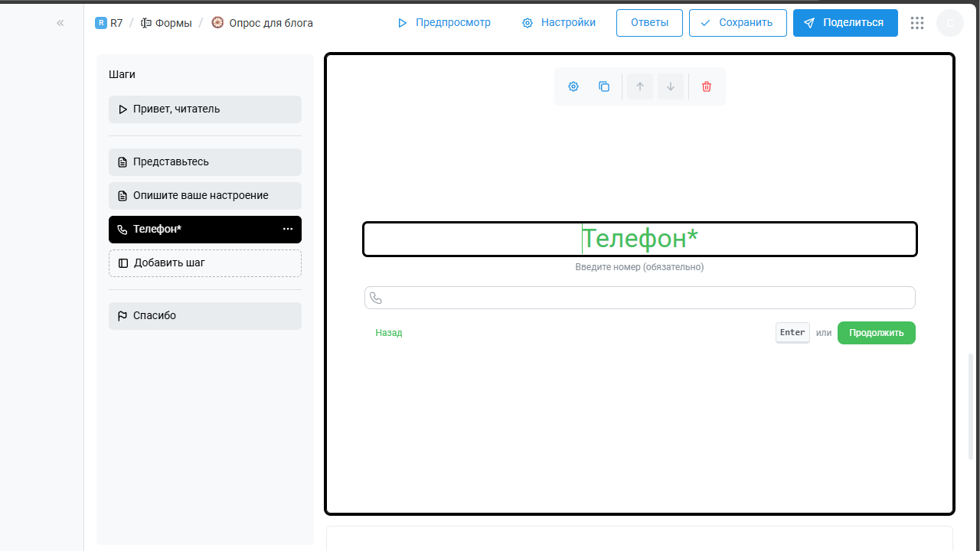
Task: Edit the Телефон* title field
Action: pos(640,239)
